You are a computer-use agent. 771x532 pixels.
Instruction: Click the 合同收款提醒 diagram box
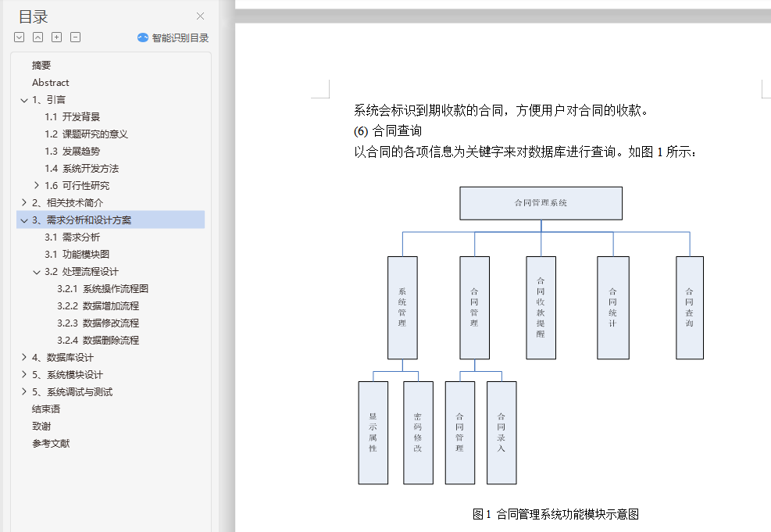[541, 308]
